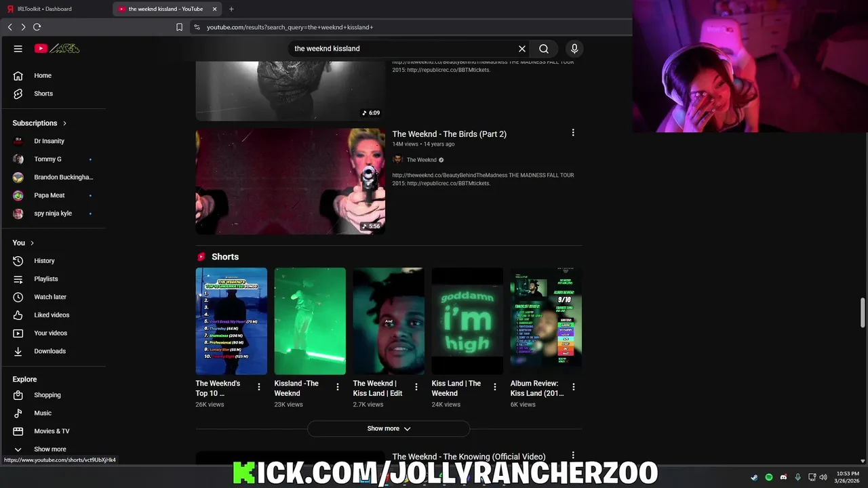Open options for The Weeknd's Top 10 short

click(259, 387)
